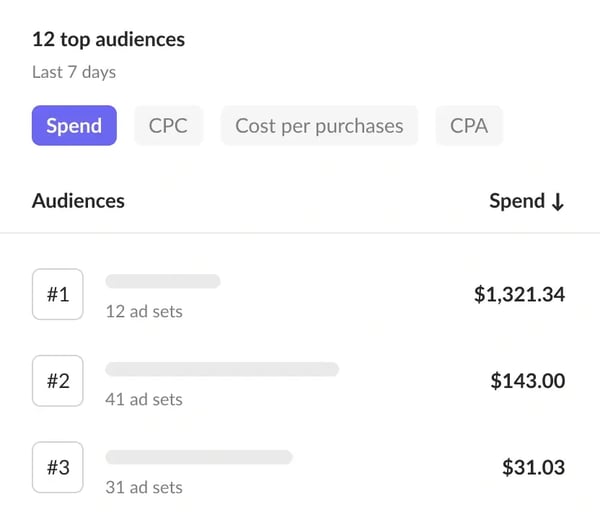Viewport: 600px width, 525px height.
Task: Click the Audiences column header
Action: 78,200
